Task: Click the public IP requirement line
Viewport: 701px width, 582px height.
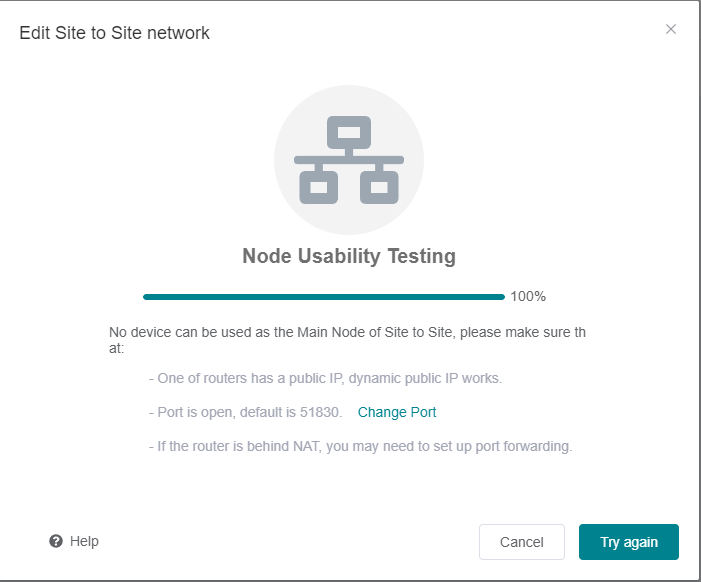Action: [325, 378]
